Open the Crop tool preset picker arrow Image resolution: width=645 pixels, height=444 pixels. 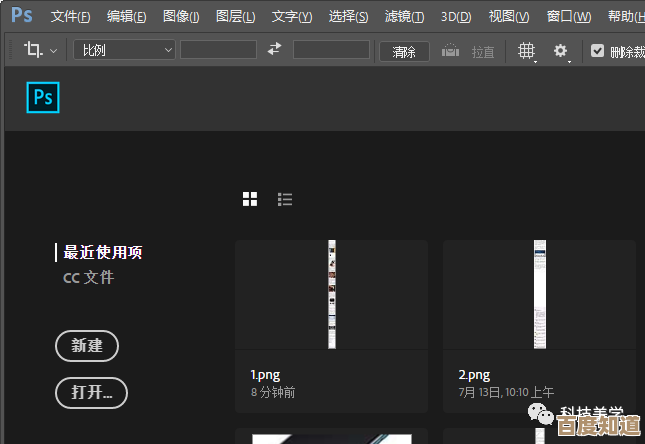[x=53, y=51]
